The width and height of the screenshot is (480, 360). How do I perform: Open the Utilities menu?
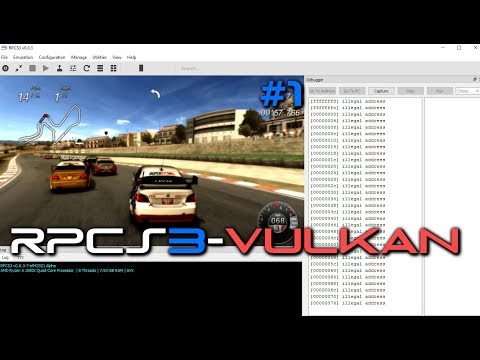click(99, 57)
